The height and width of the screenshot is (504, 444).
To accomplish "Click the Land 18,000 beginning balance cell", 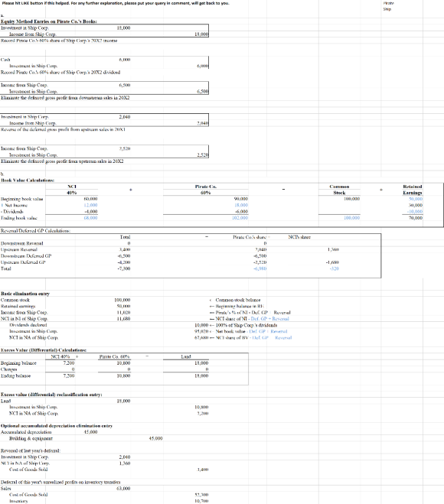I will tap(202, 363).
